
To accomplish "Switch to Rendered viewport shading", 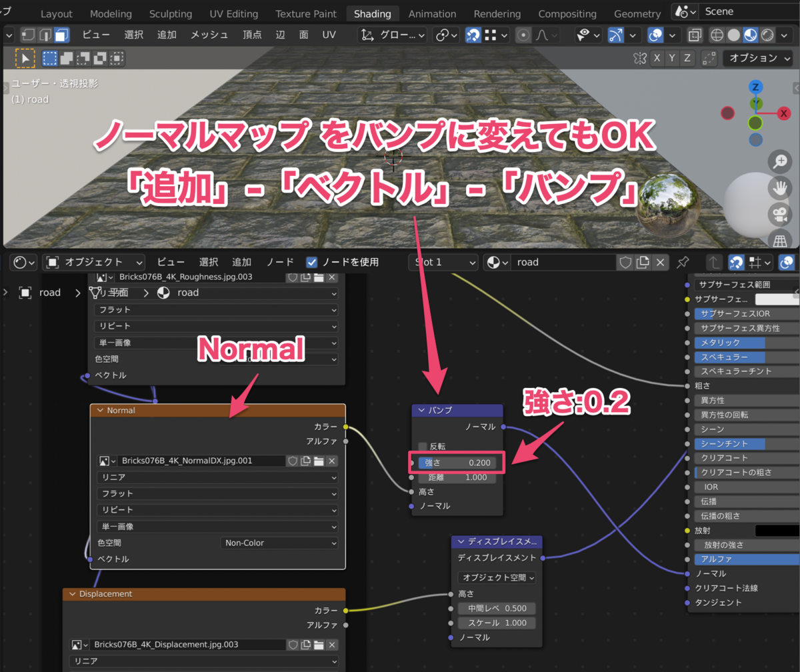I will pyautogui.click(x=767, y=35).
